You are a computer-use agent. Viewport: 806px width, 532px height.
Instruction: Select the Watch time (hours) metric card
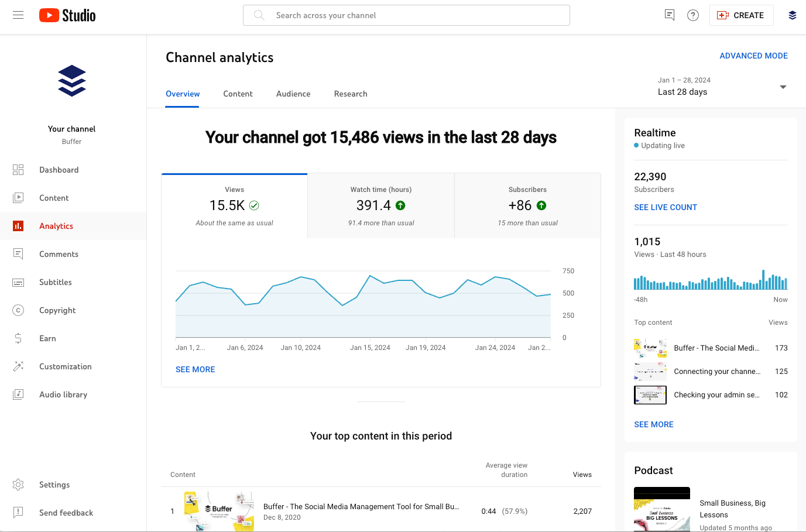point(380,205)
